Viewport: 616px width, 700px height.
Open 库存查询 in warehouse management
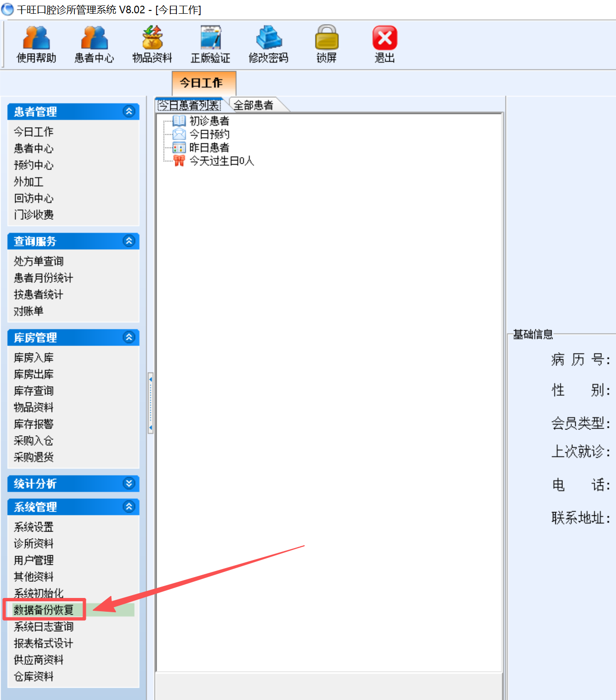pyautogui.click(x=34, y=391)
